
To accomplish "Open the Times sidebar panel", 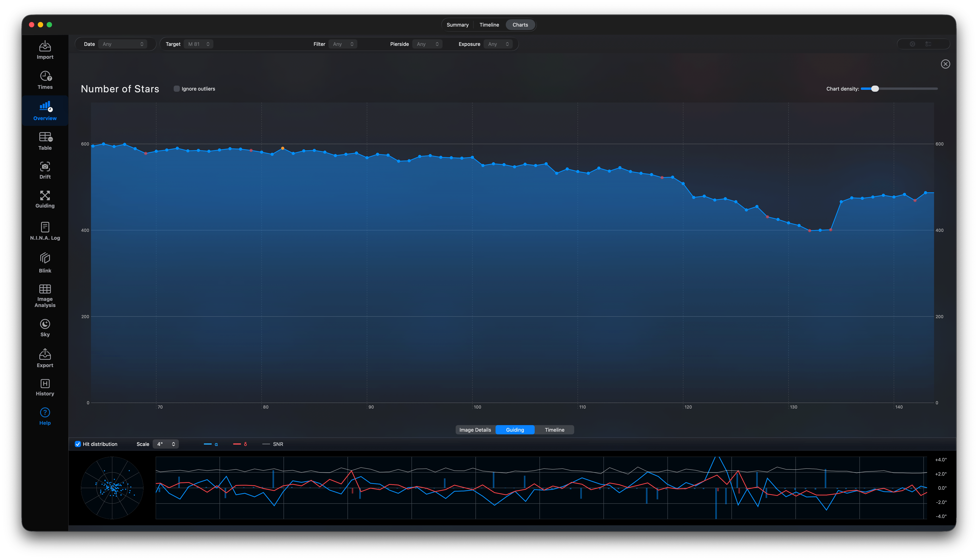I will [45, 80].
